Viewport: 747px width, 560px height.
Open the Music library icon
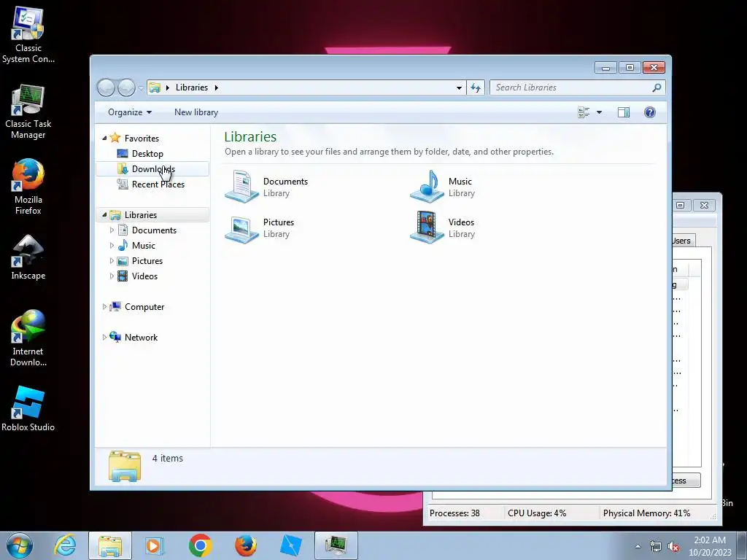(x=427, y=187)
